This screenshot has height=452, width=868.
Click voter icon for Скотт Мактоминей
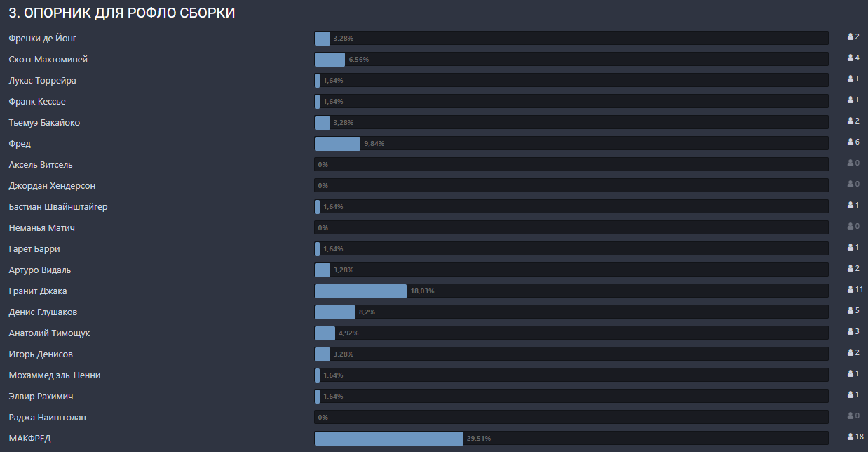(x=850, y=58)
